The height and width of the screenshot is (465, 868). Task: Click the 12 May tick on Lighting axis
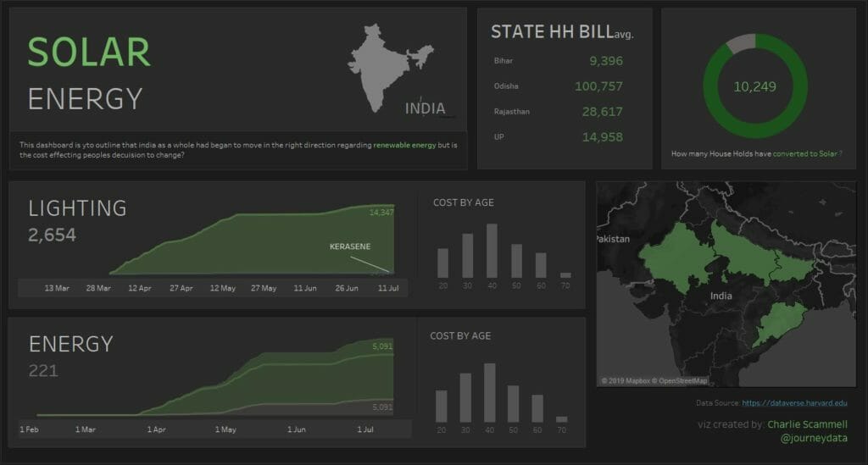pos(223,288)
